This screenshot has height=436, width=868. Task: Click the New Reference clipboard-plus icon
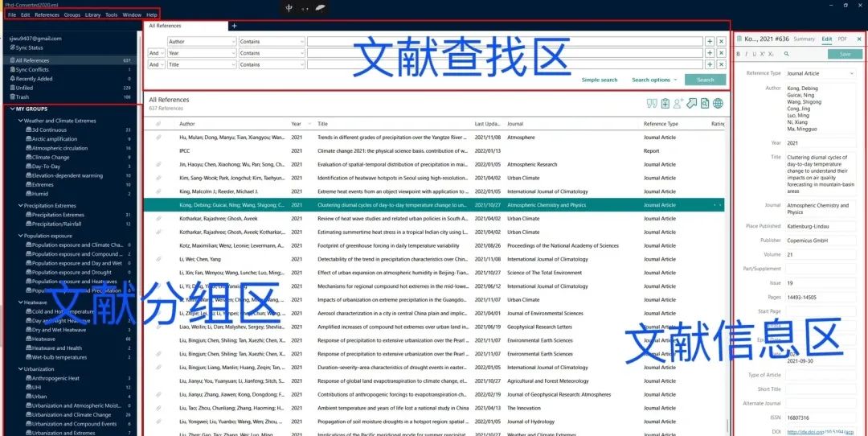pyautogui.click(x=665, y=103)
